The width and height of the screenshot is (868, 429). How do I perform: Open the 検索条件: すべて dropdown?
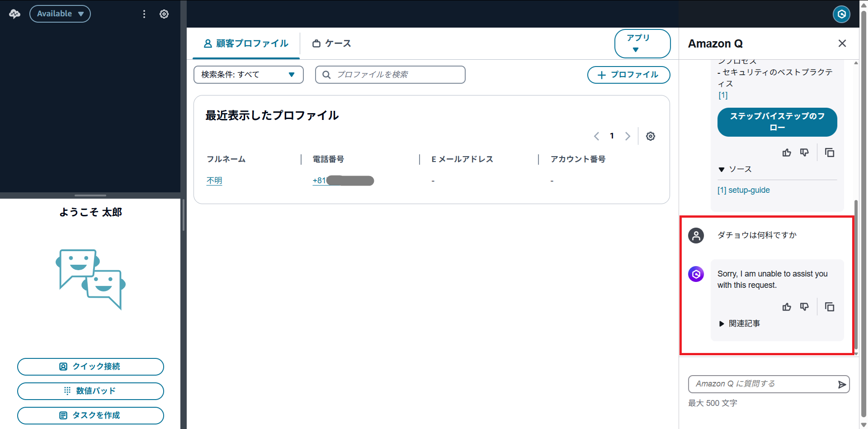(248, 75)
